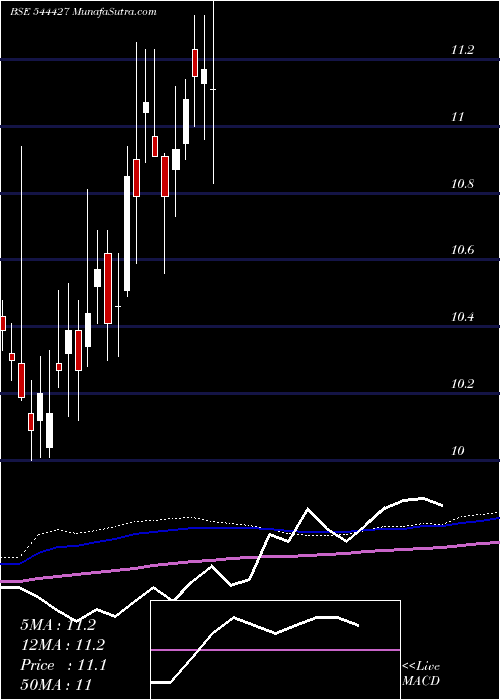Click the 10 price axis label
Screen dimensions: 500x700
pyautogui.click(x=458, y=451)
